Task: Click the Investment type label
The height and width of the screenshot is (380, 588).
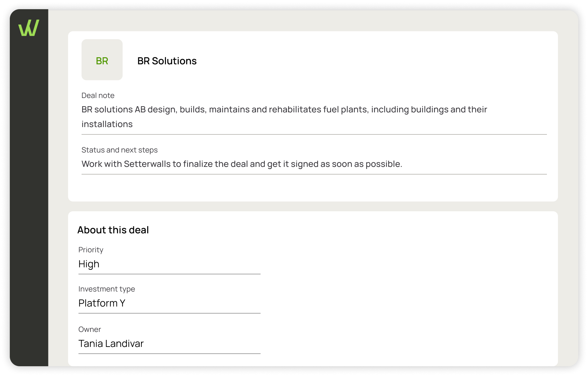Action: coord(107,289)
